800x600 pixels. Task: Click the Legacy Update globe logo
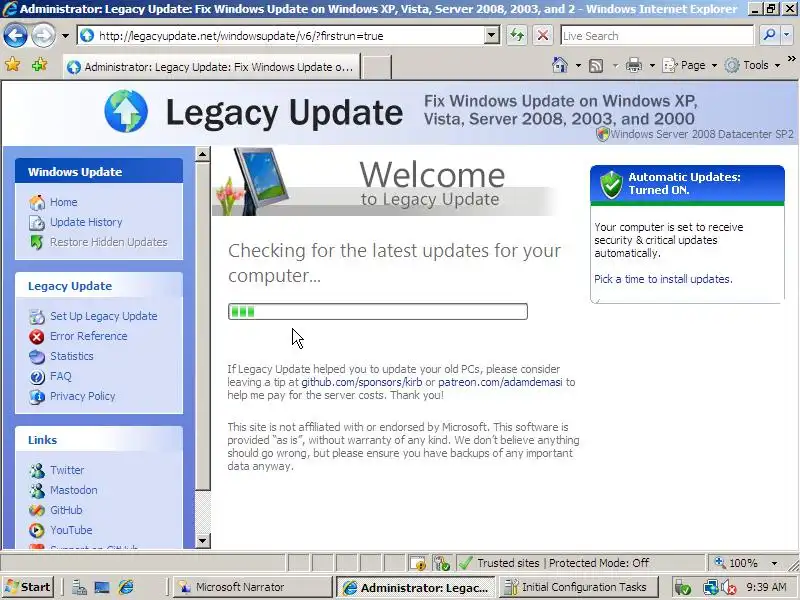pos(126,111)
